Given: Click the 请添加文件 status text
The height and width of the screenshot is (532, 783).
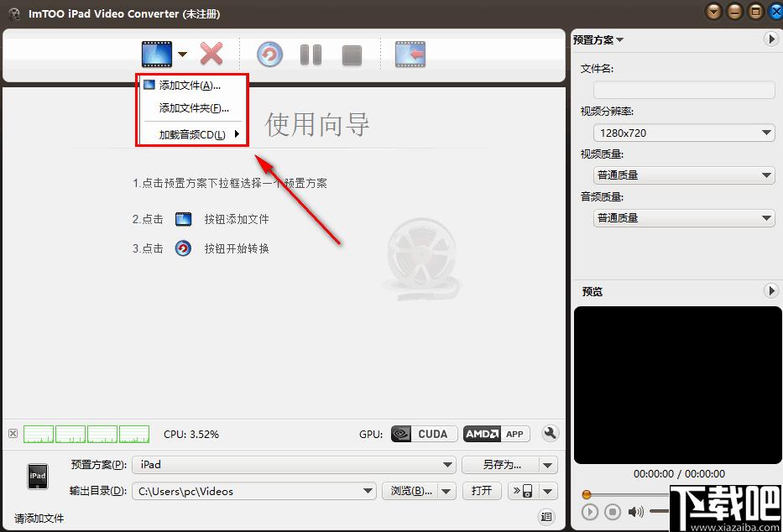Looking at the screenshot, I should (39, 519).
